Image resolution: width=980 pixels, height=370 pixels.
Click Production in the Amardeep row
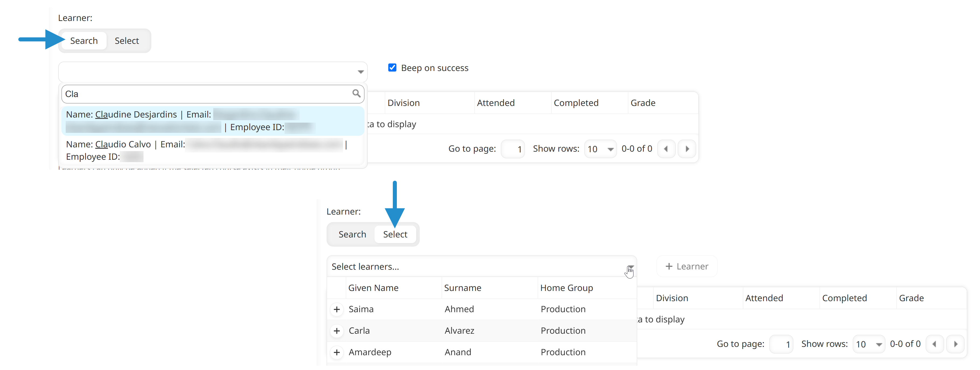[x=563, y=353]
